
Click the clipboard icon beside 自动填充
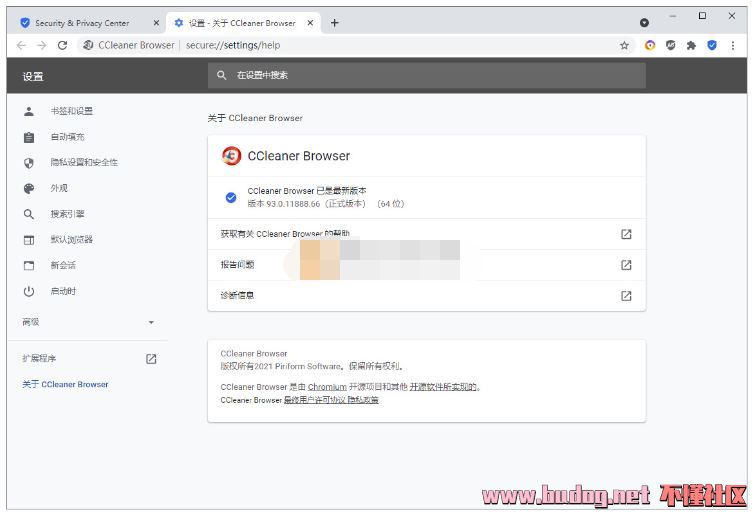click(x=29, y=137)
